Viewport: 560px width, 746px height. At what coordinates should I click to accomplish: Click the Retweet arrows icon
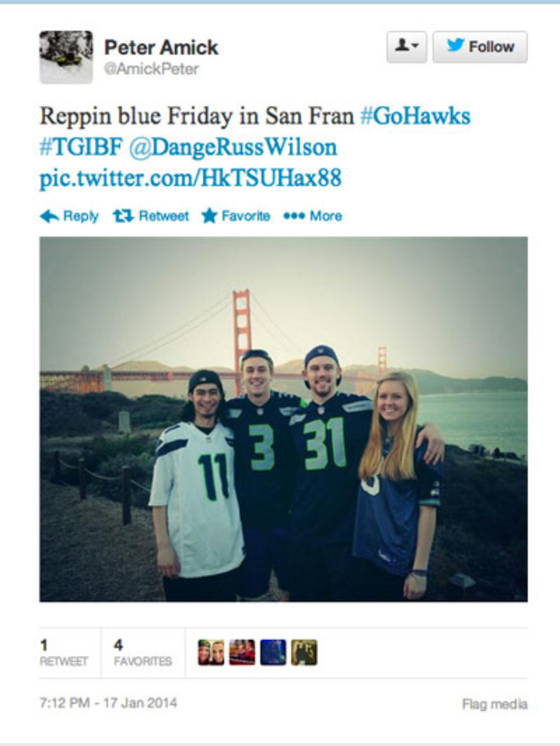pyautogui.click(x=124, y=216)
